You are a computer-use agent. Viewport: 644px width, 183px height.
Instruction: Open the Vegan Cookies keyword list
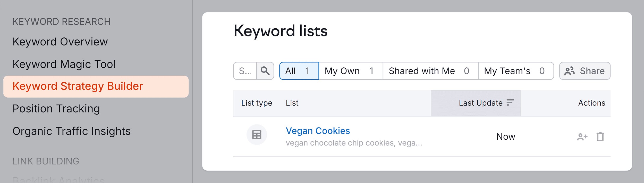pyautogui.click(x=318, y=131)
